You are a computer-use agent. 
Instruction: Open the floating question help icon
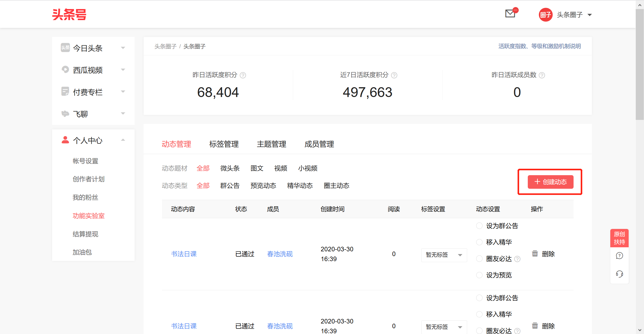(x=619, y=256)
